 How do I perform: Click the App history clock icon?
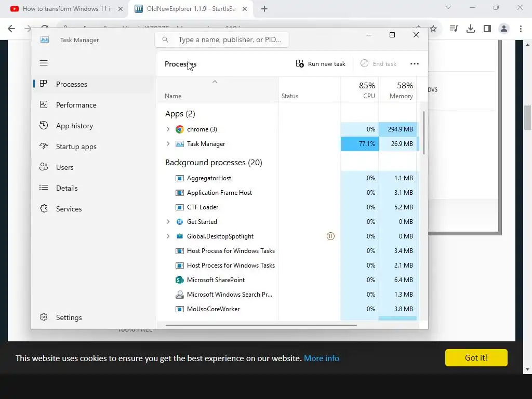pyautogui.click(x=44, y=126)
